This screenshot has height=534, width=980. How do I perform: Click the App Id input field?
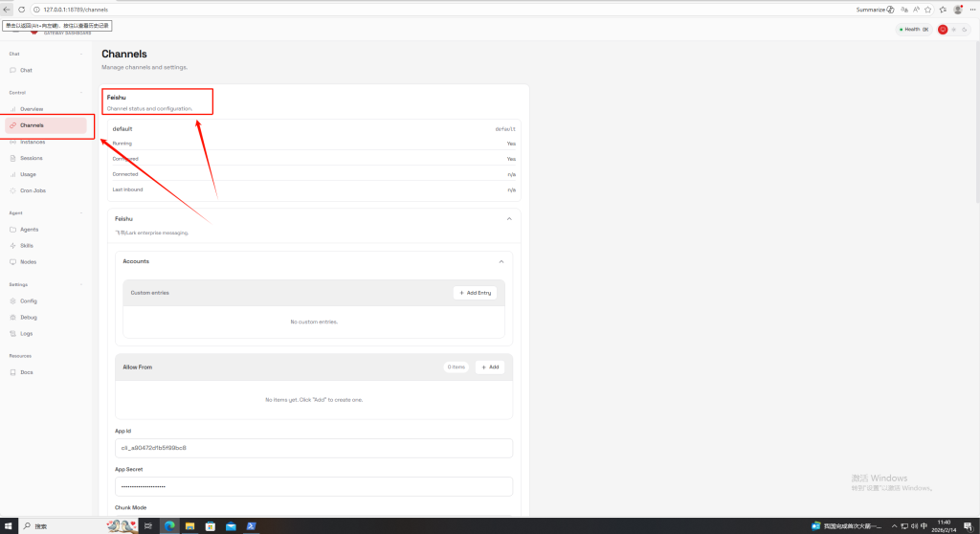[314, 448]
